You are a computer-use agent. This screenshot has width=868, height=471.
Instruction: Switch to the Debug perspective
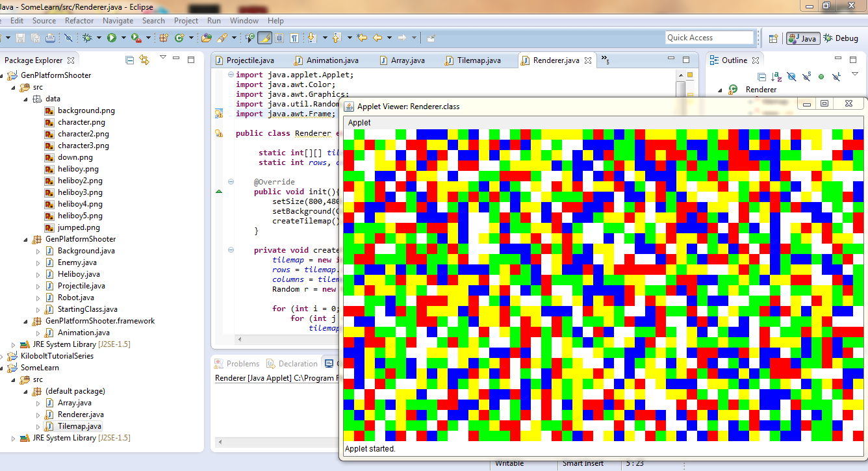tap(841, 38)
